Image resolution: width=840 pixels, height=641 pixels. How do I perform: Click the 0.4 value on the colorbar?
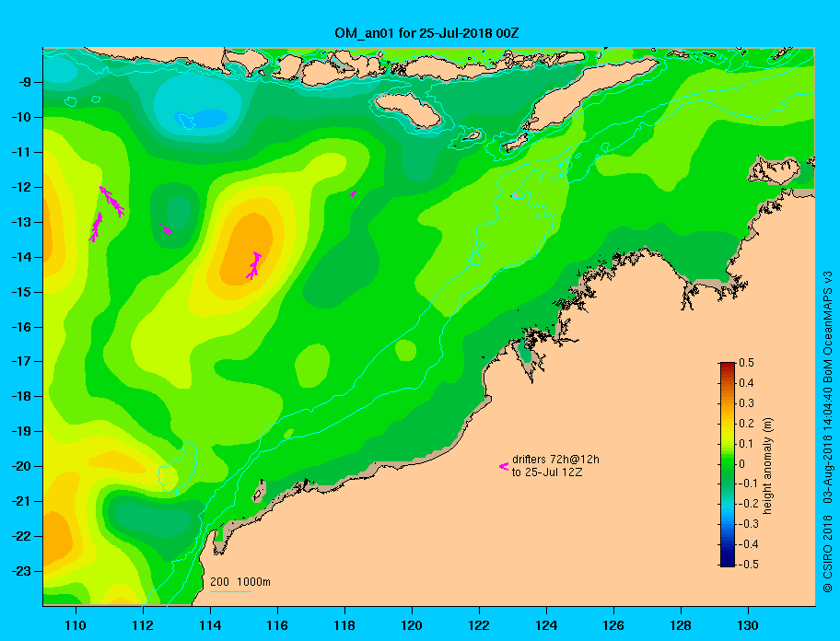click(x=746, y=383)
